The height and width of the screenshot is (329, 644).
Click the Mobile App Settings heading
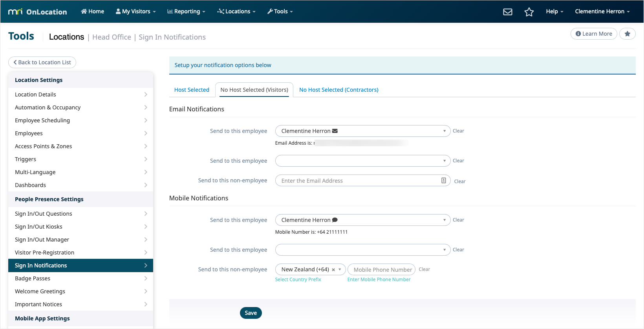point(42,318)
